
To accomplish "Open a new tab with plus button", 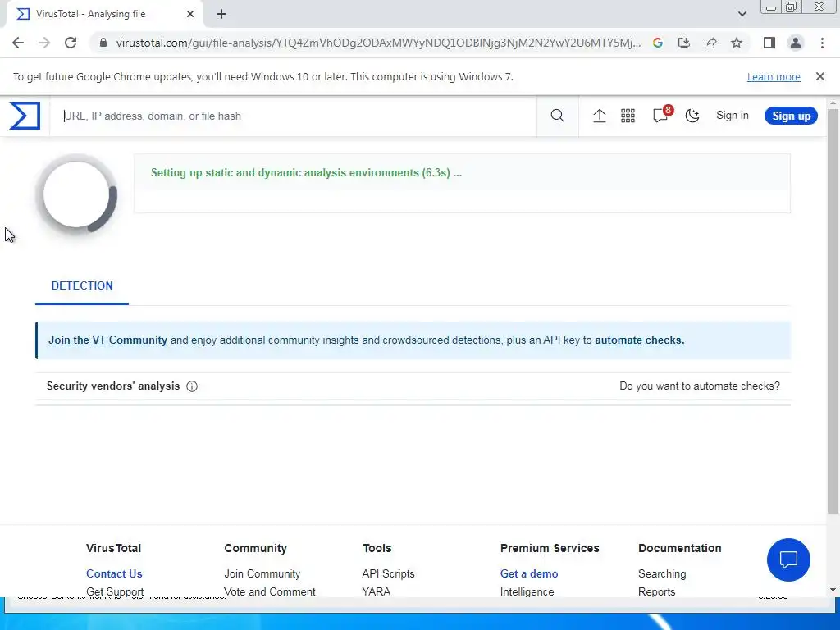I will point(221,14).
